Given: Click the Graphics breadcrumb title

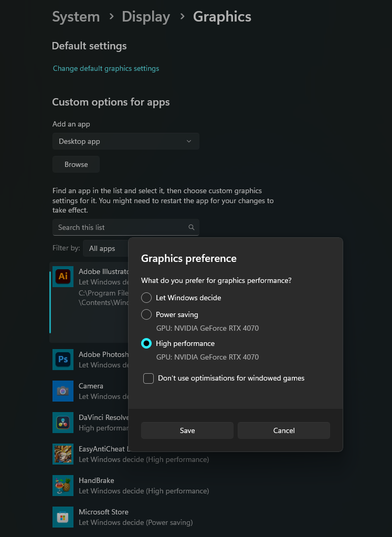Looking at the screenshot, I should click(222, 17).
